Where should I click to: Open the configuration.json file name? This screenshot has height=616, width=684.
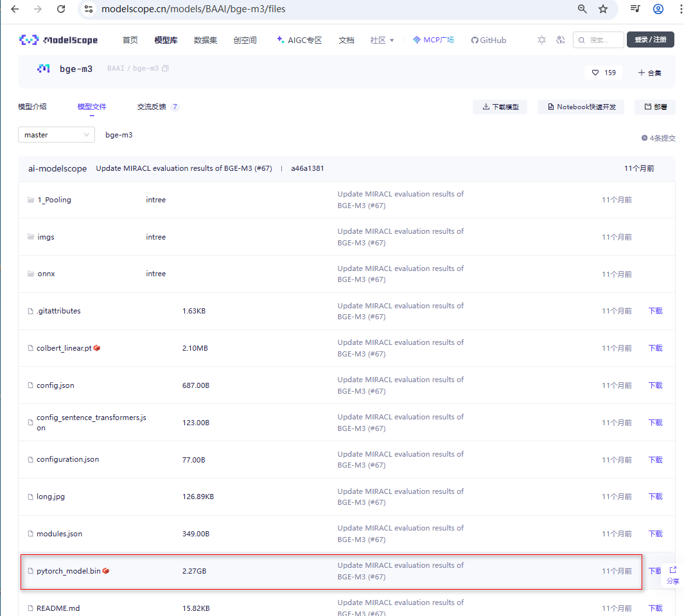(67, 459)
